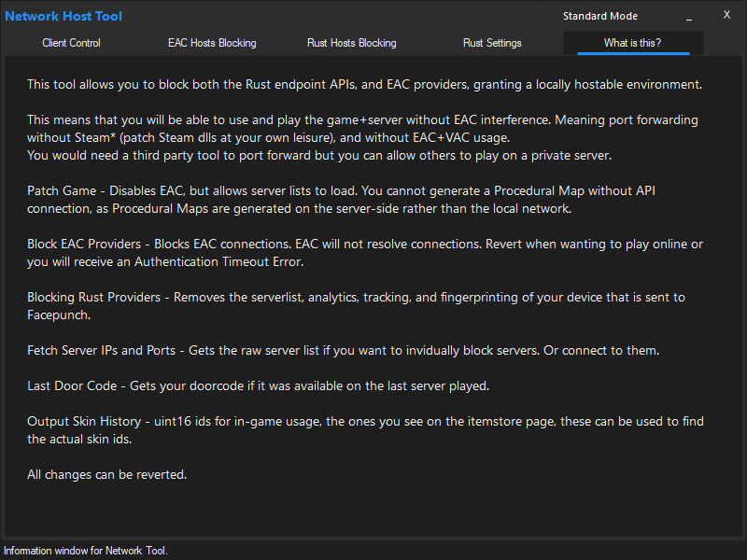
Task: Minimize the Network Host Tool window
Action: 689,16
